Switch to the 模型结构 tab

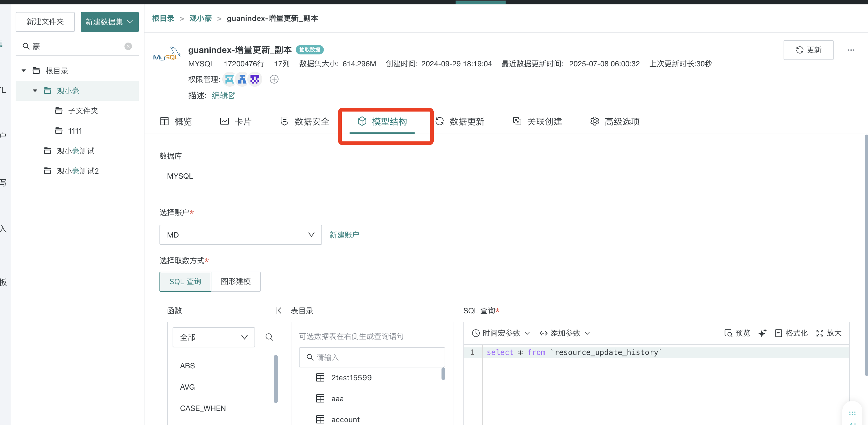coord(382,121)
